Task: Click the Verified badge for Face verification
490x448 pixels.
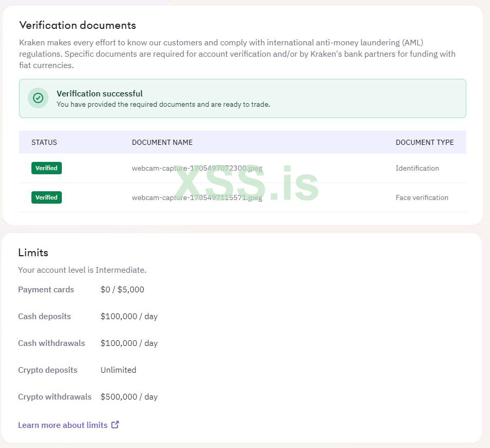Action: click(46, 197)
